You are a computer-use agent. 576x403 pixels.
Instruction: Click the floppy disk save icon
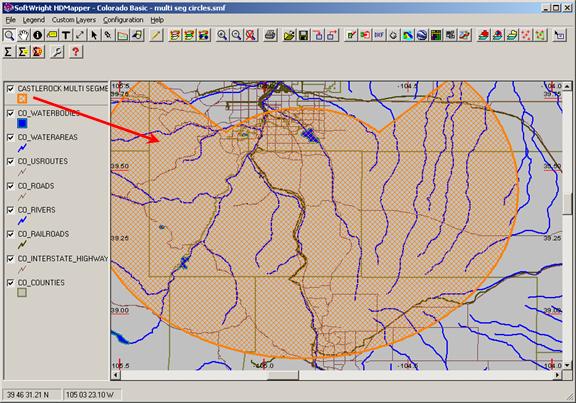click(303, 35)
